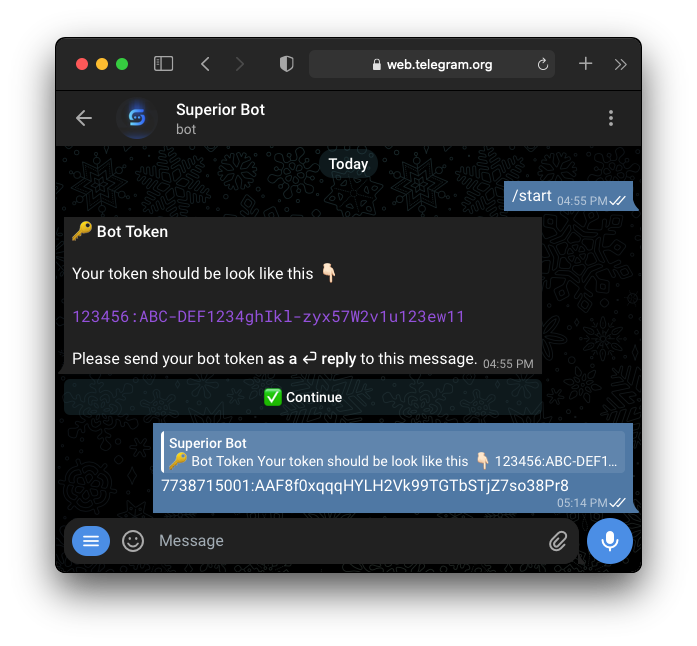Click the Continue inline button
This screenshot has width=697, height=646.
pyautogui.click(x=303, y=397)
